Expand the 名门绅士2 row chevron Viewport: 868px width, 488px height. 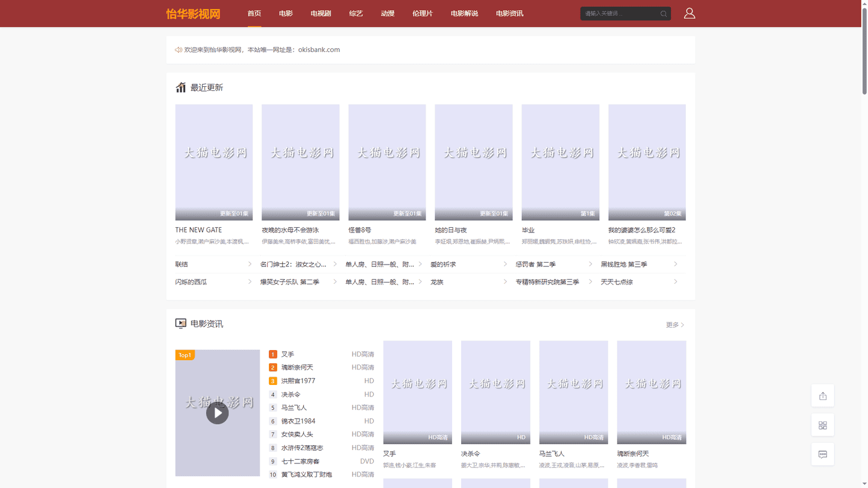335,264
